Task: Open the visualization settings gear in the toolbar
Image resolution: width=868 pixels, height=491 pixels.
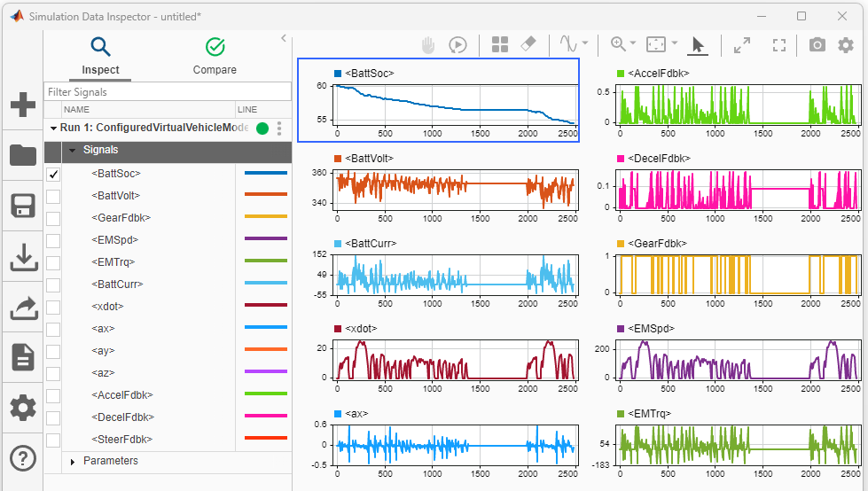Action: [846, 45]
